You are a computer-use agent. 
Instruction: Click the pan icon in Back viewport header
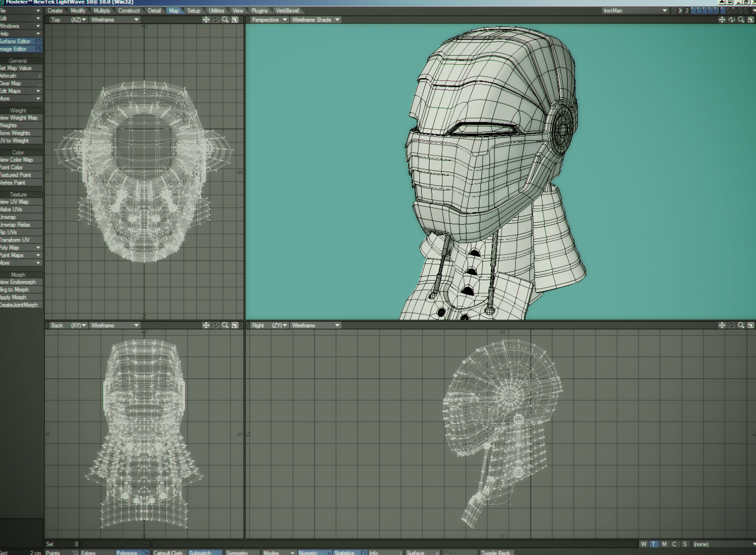coord(206,326)
